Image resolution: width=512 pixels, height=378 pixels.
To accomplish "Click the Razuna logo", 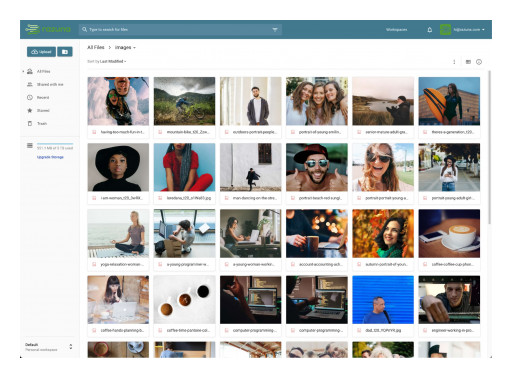I will point(48,29).
